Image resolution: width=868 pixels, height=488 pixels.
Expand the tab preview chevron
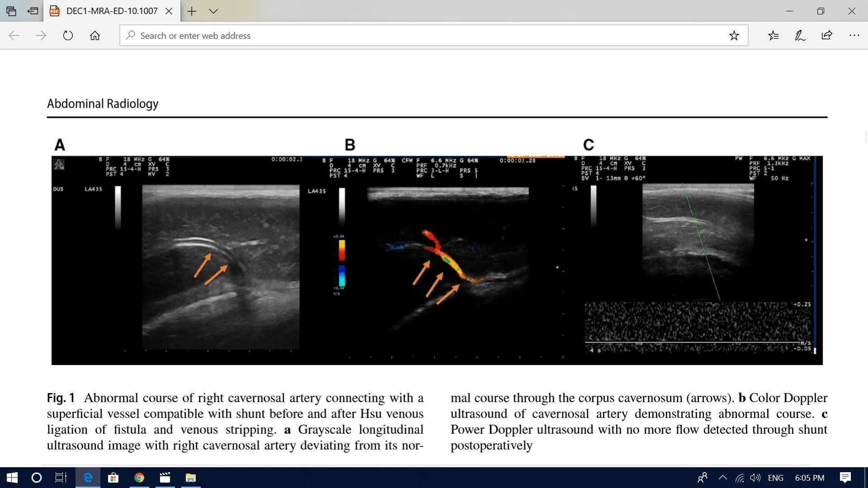214,11
